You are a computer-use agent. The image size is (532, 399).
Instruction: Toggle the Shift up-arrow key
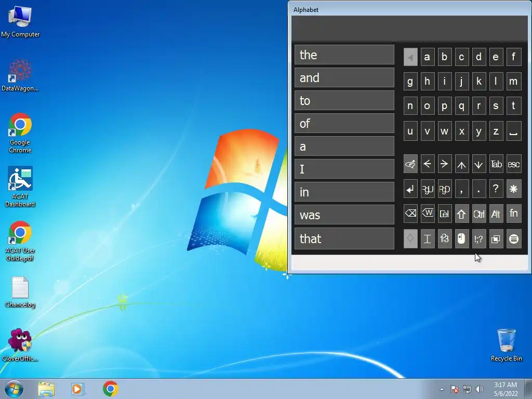tap(462, 214)
